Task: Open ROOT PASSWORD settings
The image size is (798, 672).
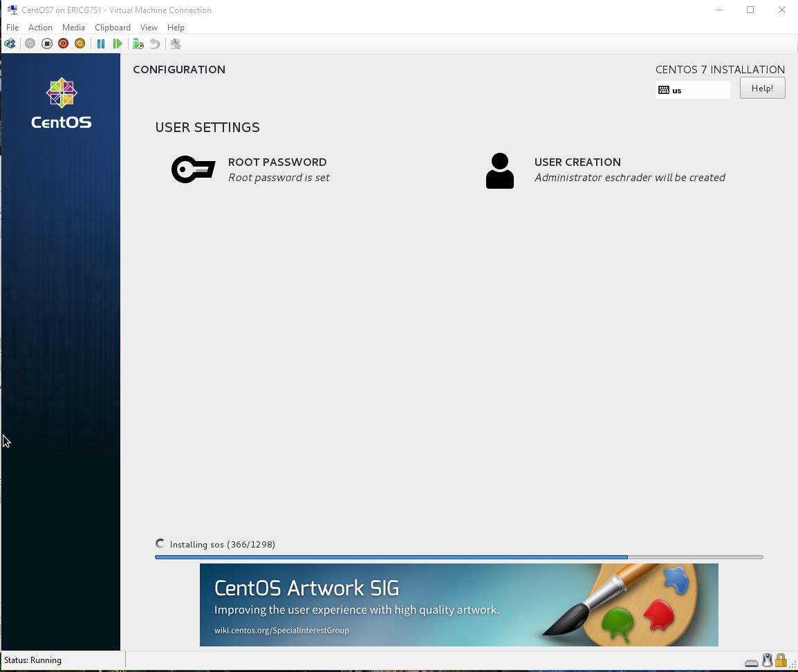Action: pos(250,169)
